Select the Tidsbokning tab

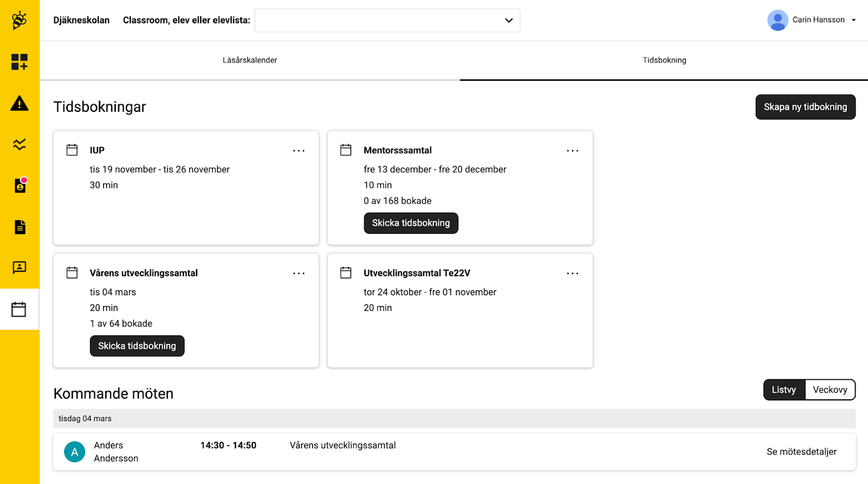click(x=664, y=60)
